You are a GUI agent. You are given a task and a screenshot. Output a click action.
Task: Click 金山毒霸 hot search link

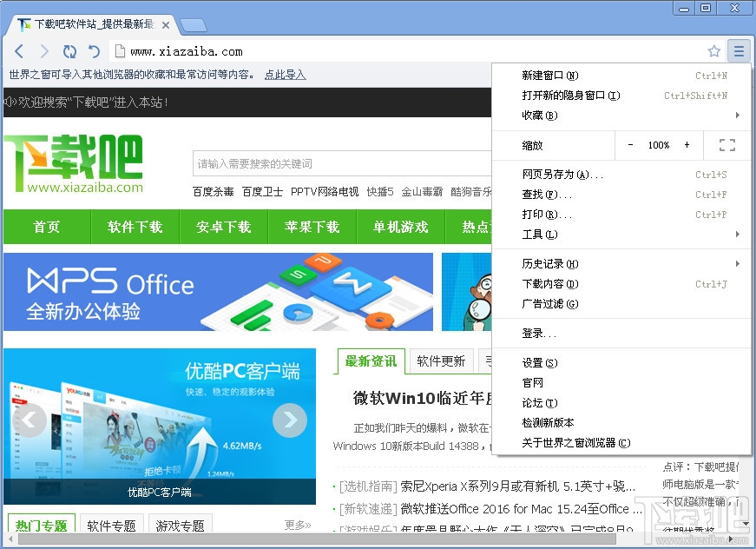[422, 192]
